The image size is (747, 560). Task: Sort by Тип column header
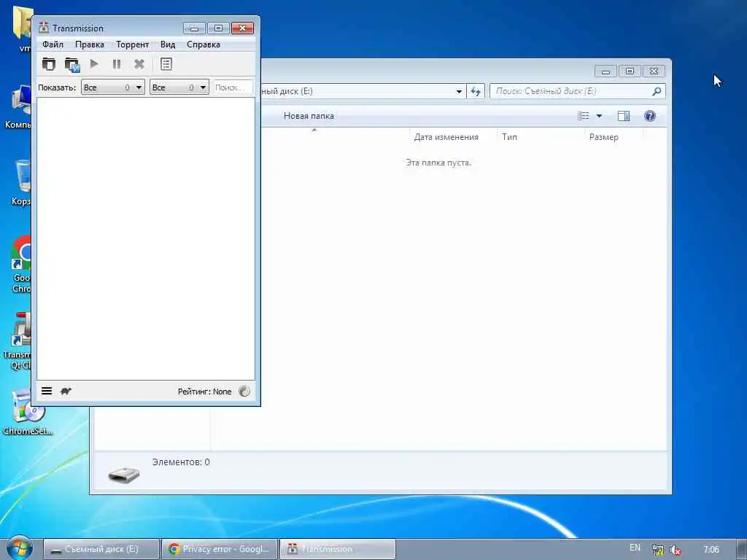[509, 137]
